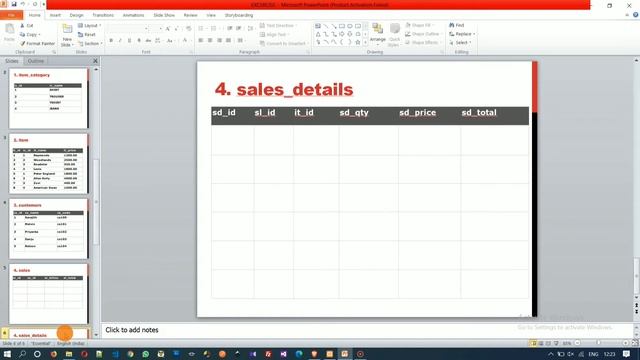Add a New Slide
The width and height of the screenshot is (640, 360).
coord(67,35)
